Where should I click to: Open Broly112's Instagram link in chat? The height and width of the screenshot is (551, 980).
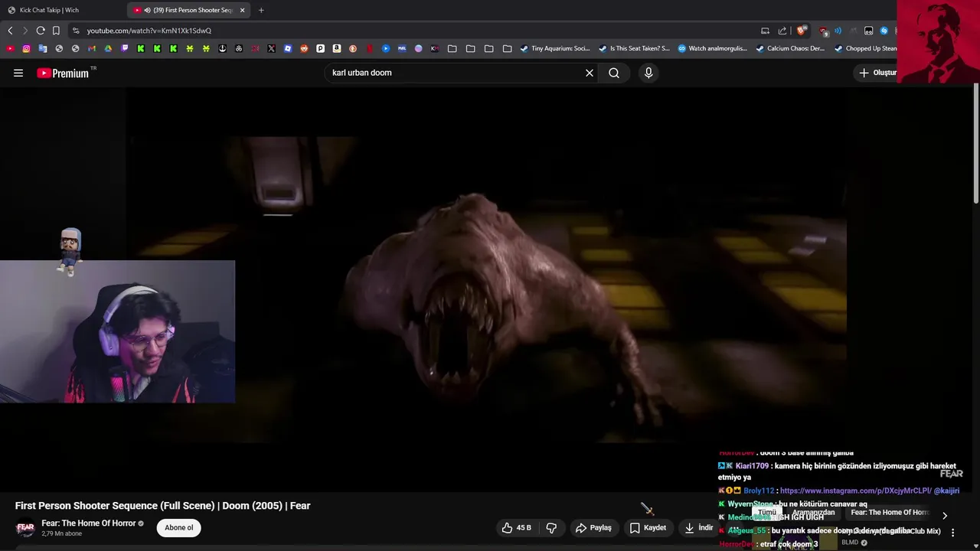[x=855, y=491]
